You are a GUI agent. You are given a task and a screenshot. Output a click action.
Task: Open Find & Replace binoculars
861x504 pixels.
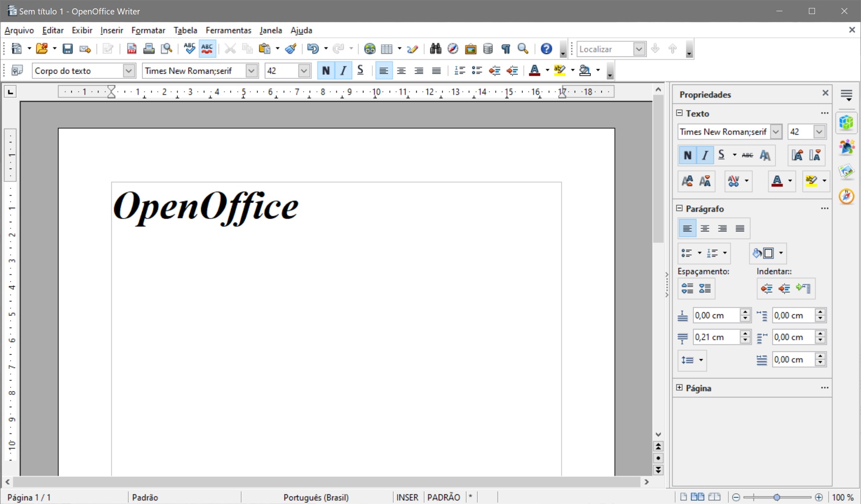pyautogui.click(x=435, y=49)
